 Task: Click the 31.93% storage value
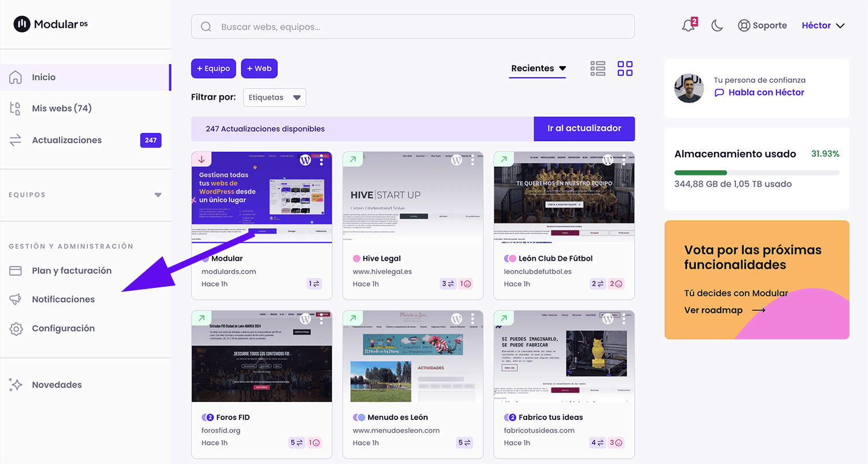pyautogui.click(x=825, y=154)
